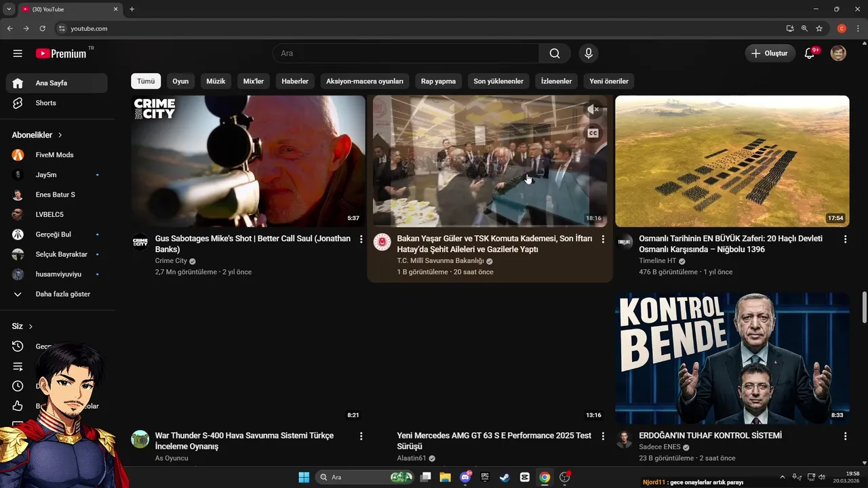
Task: Open more options for Osmanlı Tarihinin video
Action: pyautogui.click(x=845, y=239)
